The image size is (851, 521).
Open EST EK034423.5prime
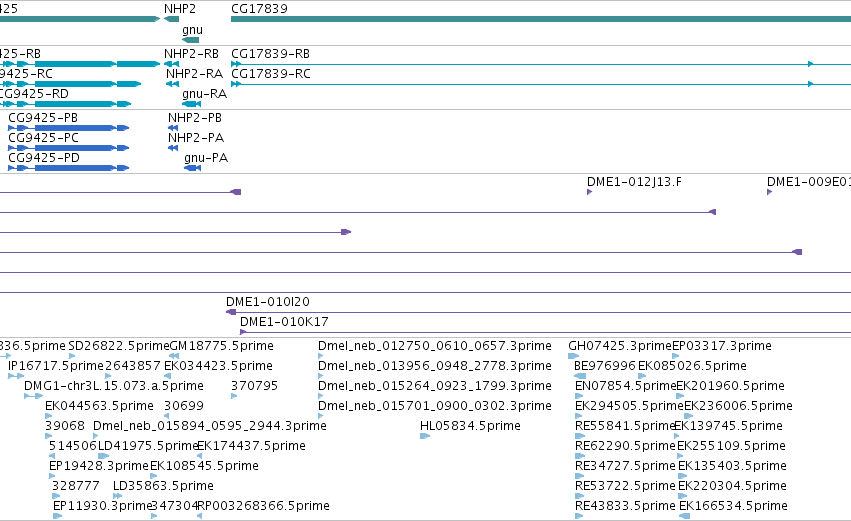[218, 366]
